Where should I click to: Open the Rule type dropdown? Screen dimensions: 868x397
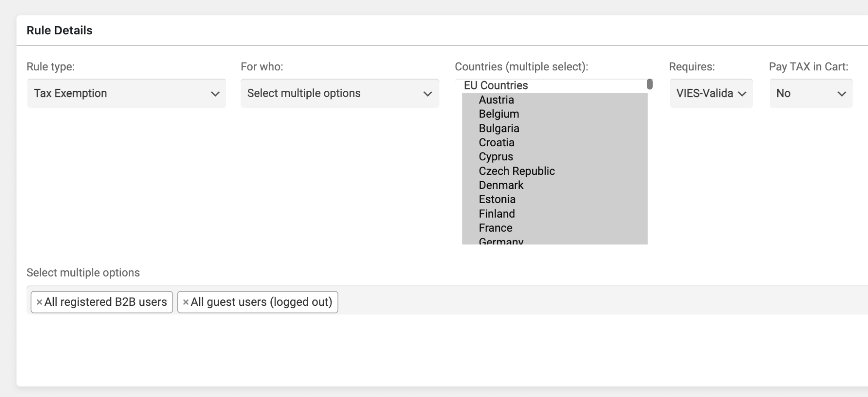(x=126, y=93)
